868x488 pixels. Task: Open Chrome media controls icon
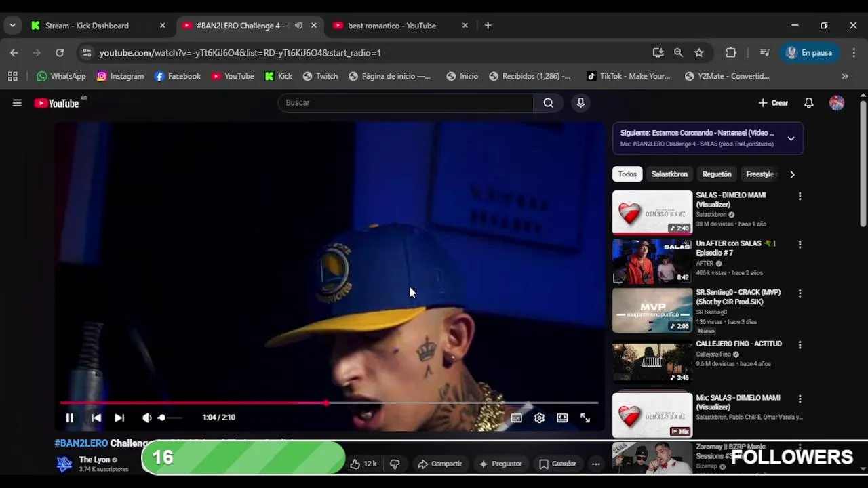[x=765, y=52]
